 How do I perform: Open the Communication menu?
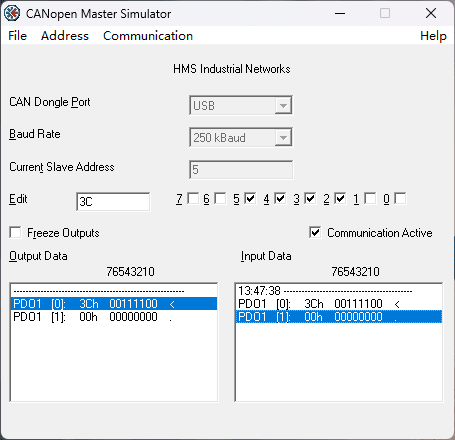point(148,36)
